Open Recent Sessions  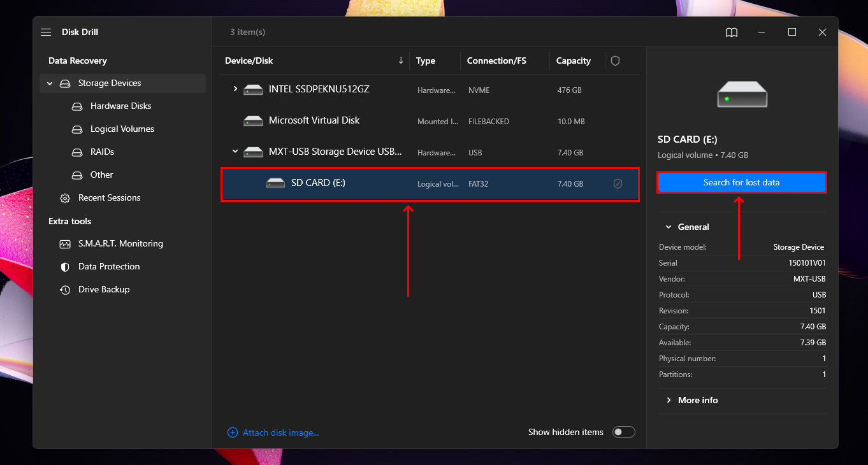click(110, 197)
